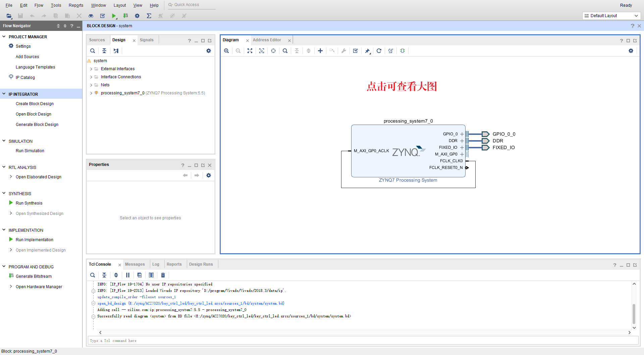Collapse IP INTEGRATOR section
Viewport: 644px width, 355px height.
click(4, 94)
